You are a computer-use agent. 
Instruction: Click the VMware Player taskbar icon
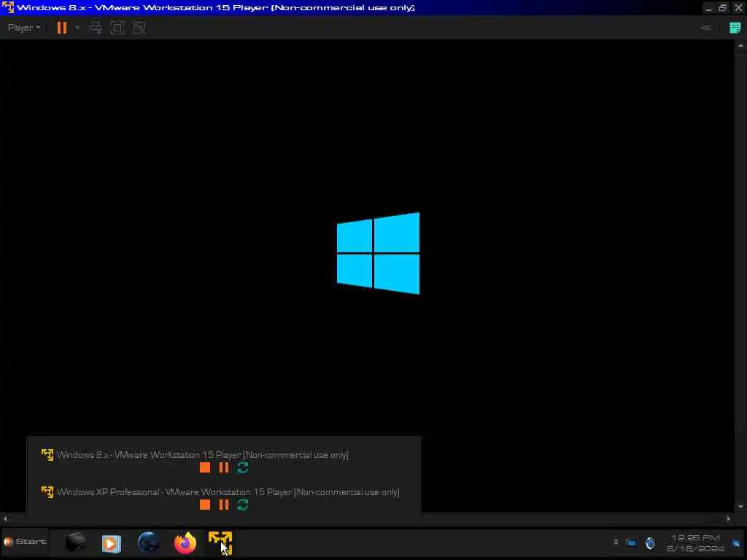click(x=220, y=542)
